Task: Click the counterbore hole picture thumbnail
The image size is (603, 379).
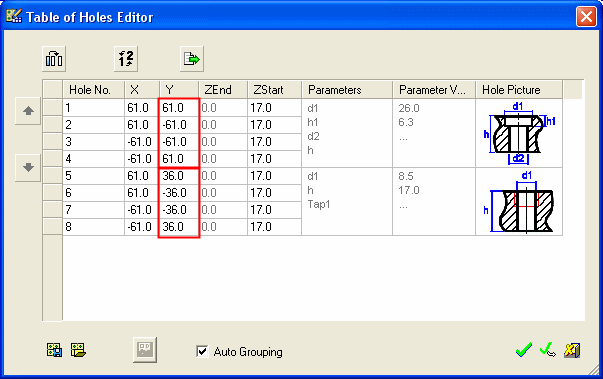Action: [519, 133]
